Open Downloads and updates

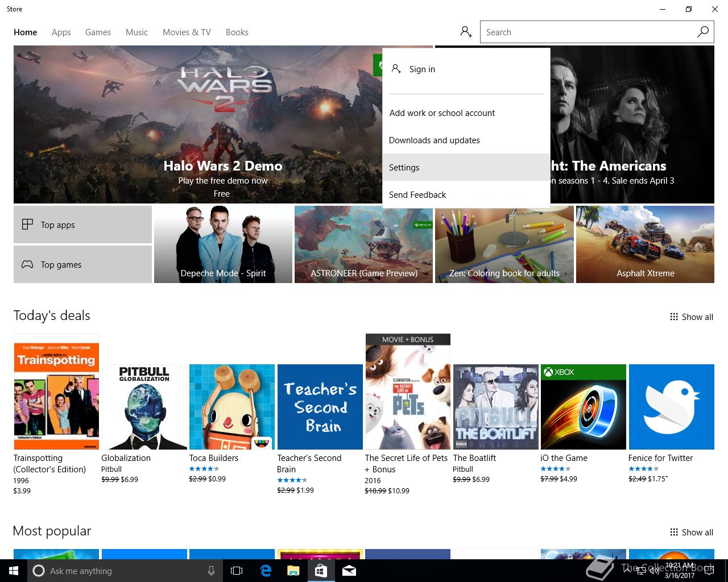tap(466, 140)
